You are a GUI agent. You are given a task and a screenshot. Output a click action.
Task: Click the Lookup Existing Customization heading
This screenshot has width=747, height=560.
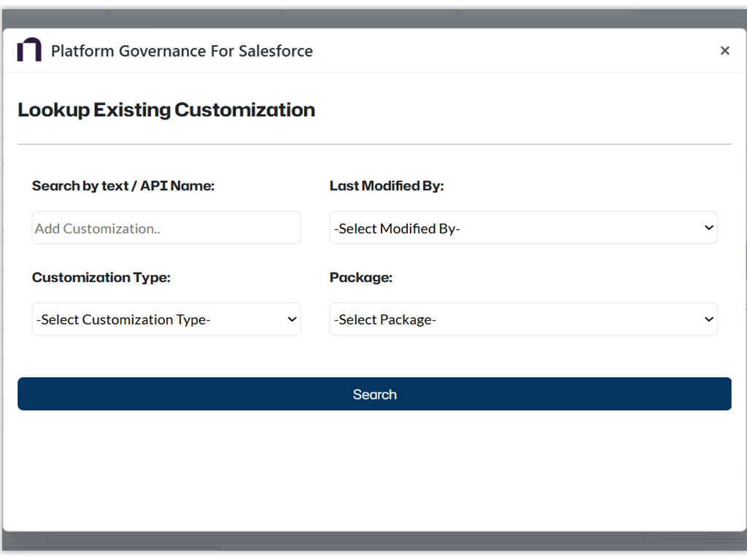[166, 109]
